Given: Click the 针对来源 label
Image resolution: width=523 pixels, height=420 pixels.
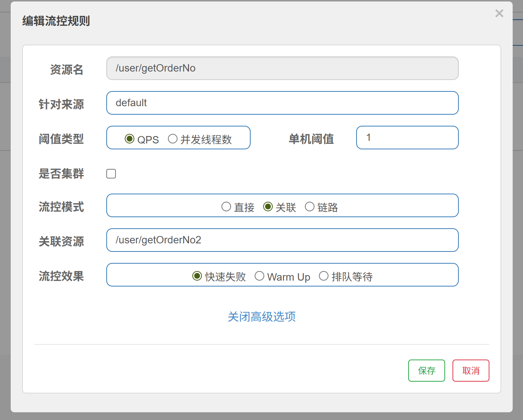Looking at the screenshot, I should (x=61, y=104).
